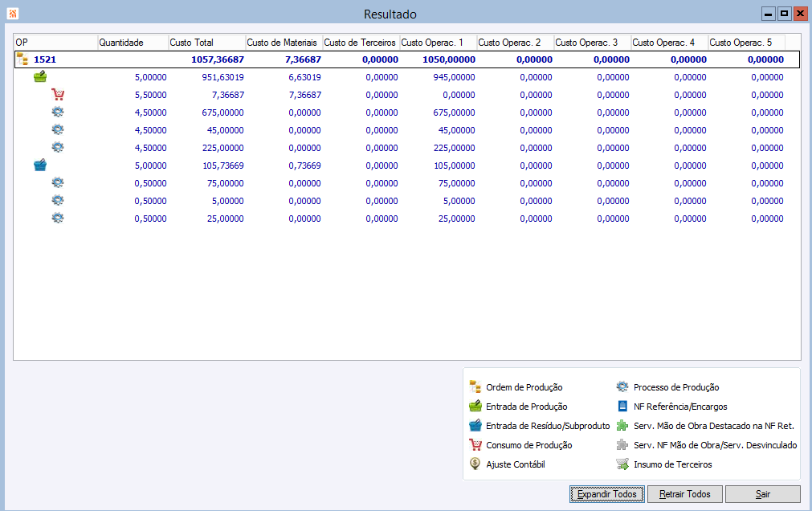This screenshot has width=812, height=511.
Task: Click the production order icon for OP 1521
Action: click(x=22, y=59)
